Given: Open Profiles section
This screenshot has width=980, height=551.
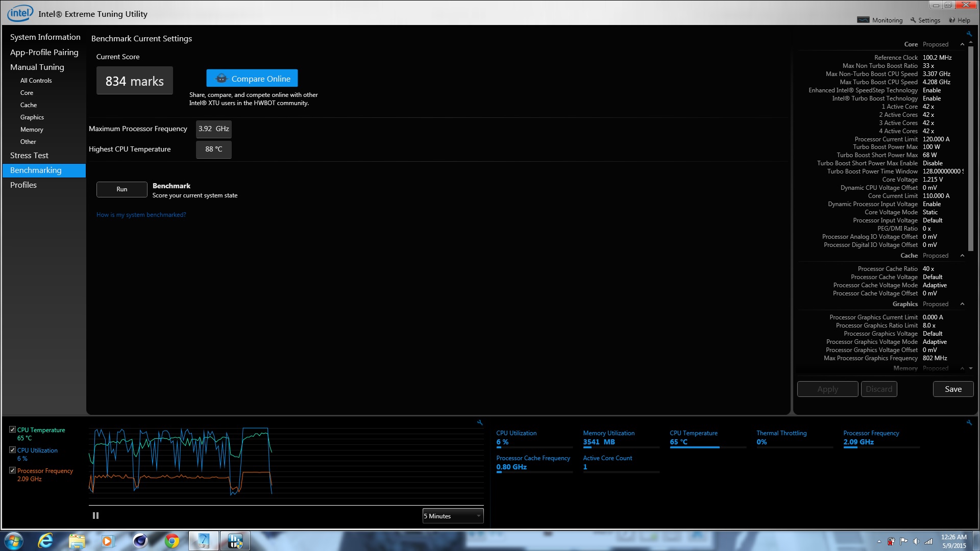Looking at the screenshot, I should [x=23, y=185].
